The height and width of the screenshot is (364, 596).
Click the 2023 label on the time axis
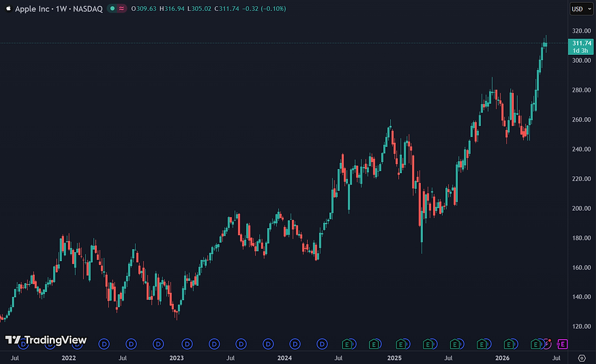pos(176,358)
